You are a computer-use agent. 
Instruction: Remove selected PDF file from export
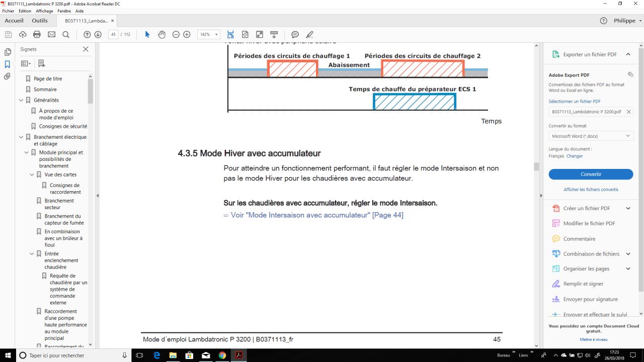pyautogui.click(x=628, y=112)
